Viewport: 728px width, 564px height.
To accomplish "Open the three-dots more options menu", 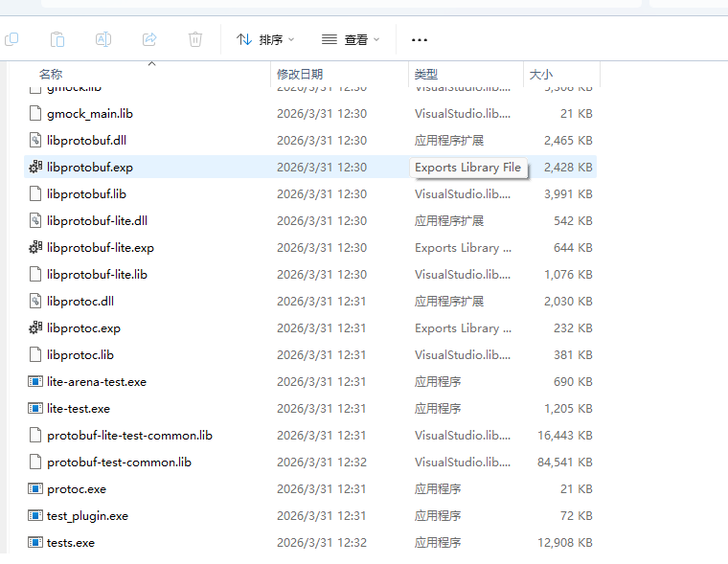I will [420, 40].
